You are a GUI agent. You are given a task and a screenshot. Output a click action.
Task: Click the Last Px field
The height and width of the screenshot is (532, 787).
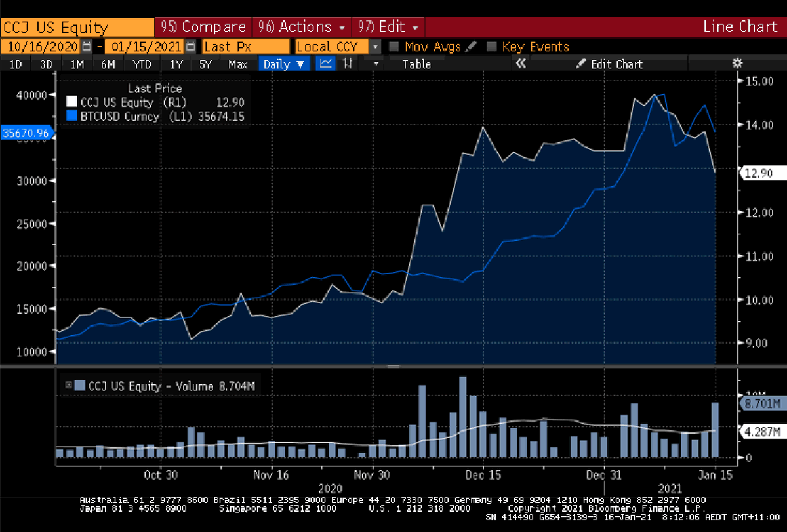(x=245, y=47)
